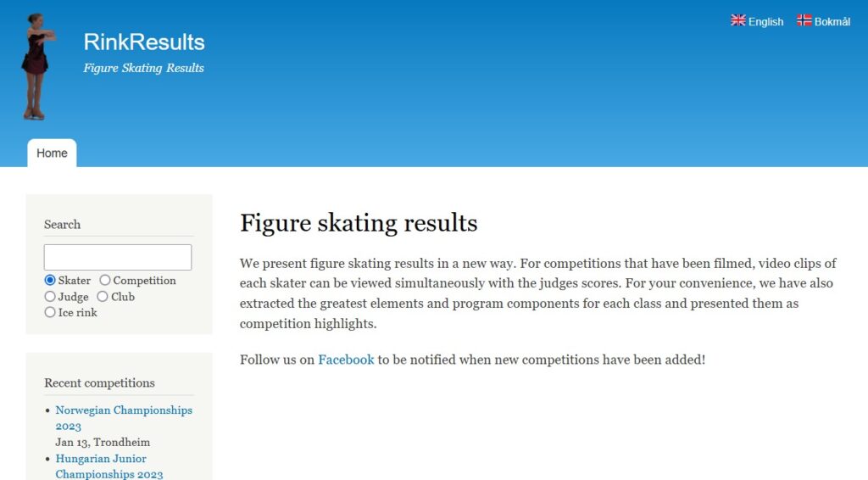
Task: Select the Judge radio button
Action: point(50,296)
